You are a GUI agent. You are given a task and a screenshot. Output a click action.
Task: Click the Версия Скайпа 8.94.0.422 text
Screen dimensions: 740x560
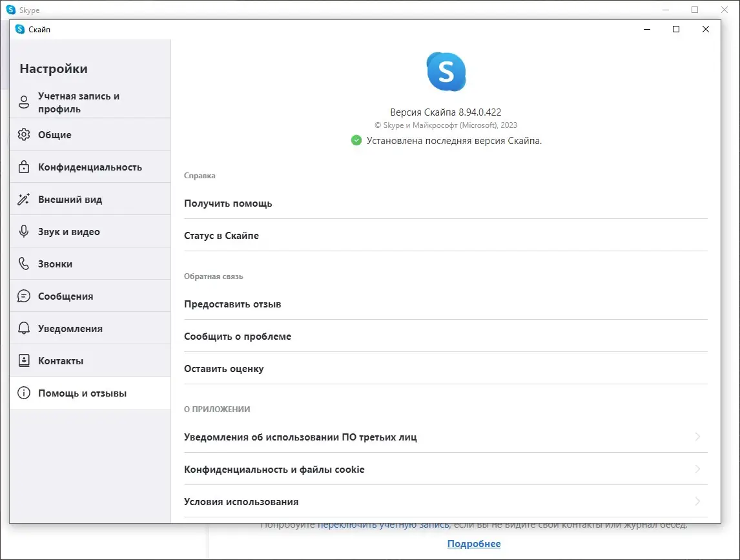coord(446,112)
